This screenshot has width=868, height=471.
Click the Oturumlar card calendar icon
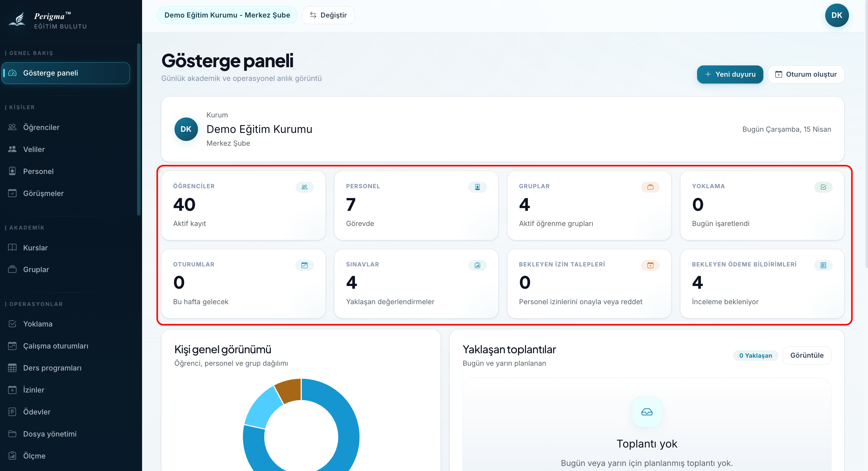point(304,265)
